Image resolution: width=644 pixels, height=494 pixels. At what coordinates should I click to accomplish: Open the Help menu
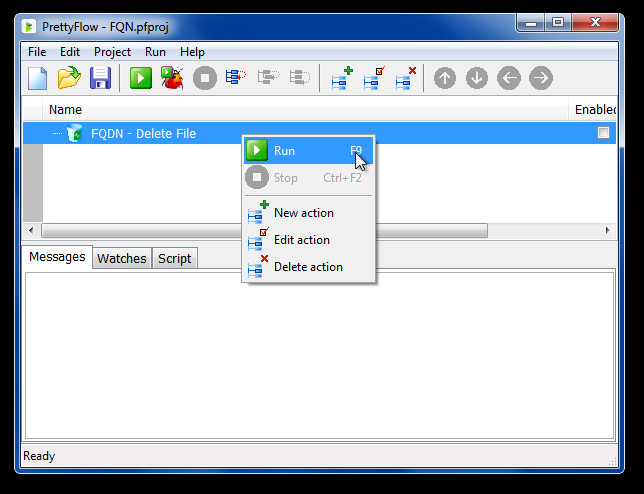click(192, 52)
